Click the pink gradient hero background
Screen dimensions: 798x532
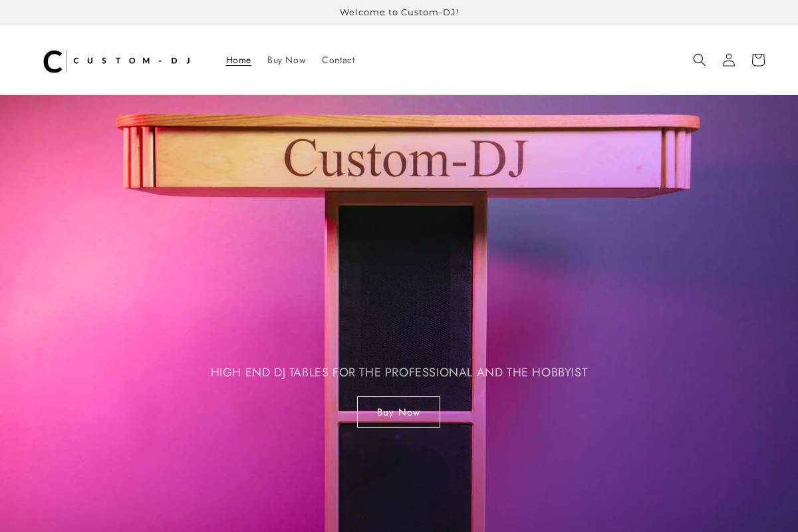tap(100, 299)
